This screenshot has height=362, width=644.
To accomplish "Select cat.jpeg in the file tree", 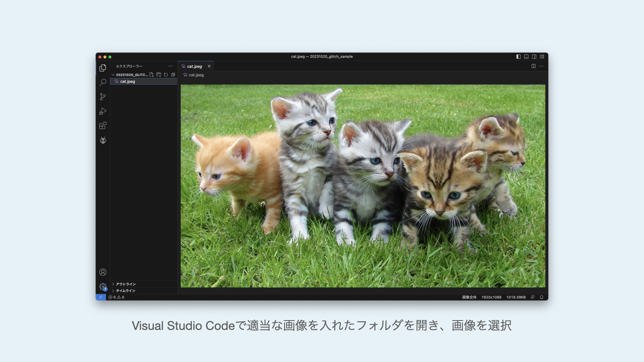I will [127, 81].
